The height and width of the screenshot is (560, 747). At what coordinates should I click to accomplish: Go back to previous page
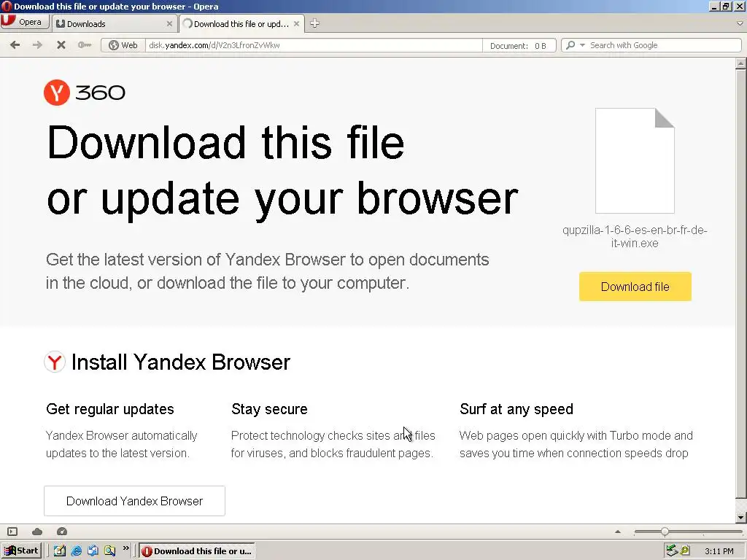pyautogui.click(x=15, y=45)
